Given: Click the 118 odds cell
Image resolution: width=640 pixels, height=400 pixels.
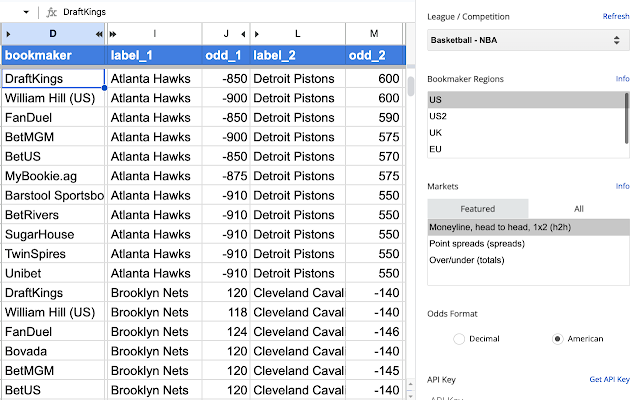Looking at the screenshot, I should (x=226, y=312).
